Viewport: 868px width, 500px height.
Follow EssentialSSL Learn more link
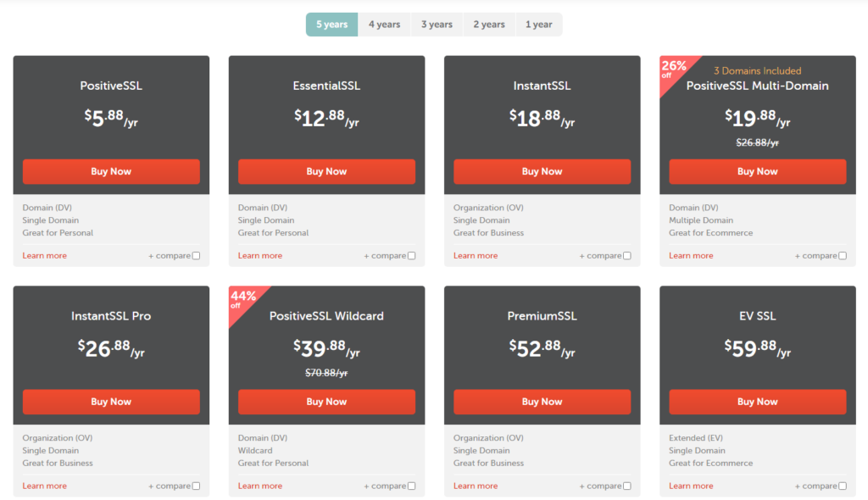click(259, 256)
